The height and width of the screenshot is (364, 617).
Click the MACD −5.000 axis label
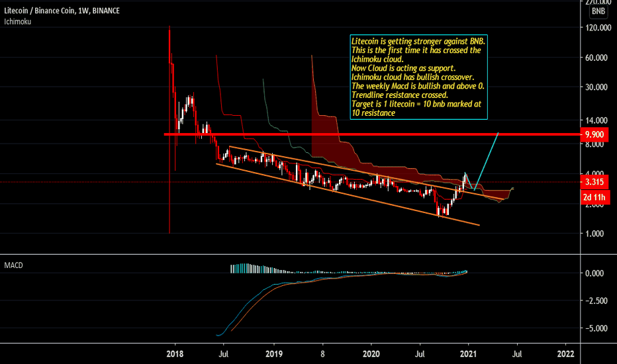coord(596,328)
